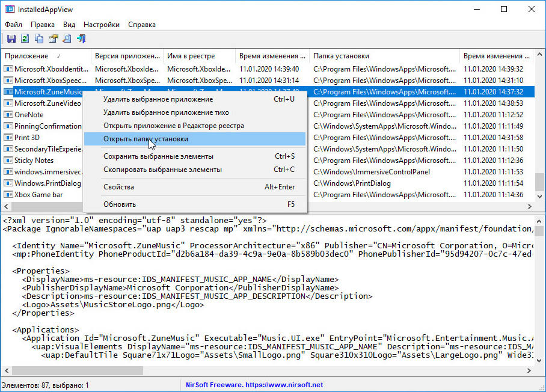Screen dimensions: 546x392
Task: Select the OneNote row text
Action: 29,115
